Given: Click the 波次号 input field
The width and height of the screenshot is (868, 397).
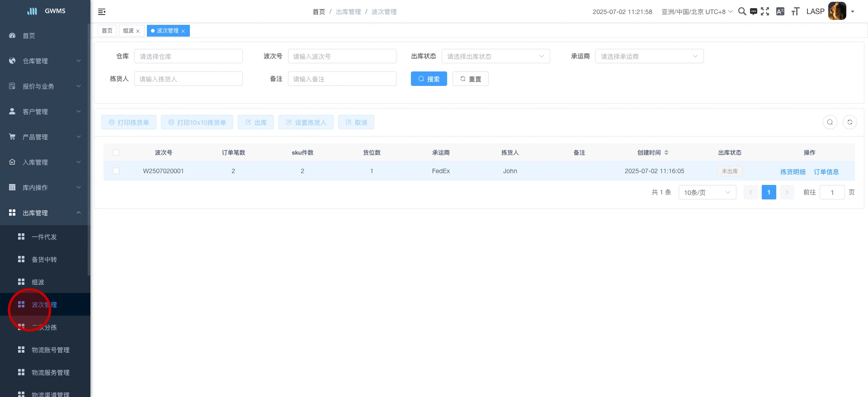Looking at the screenshot, I should pyautogui.click(x=342, y=57).
